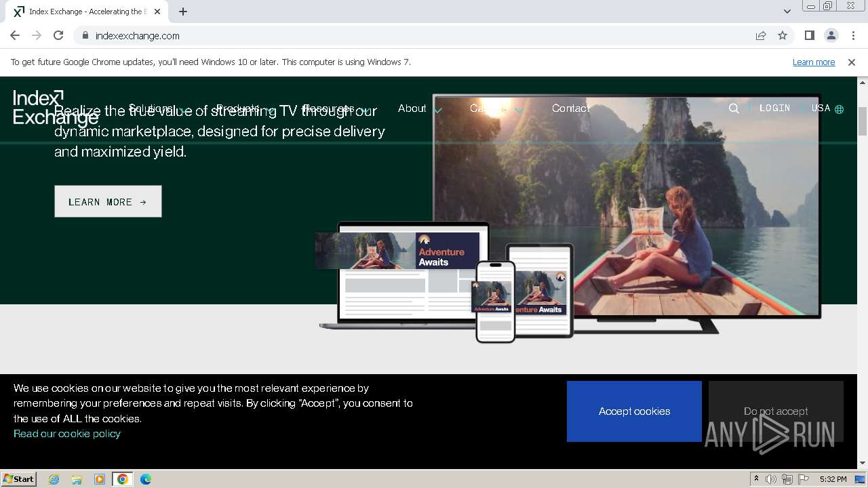868x488 pixels.
Task: Accept cookies
Action: click(x=634, y=411)
